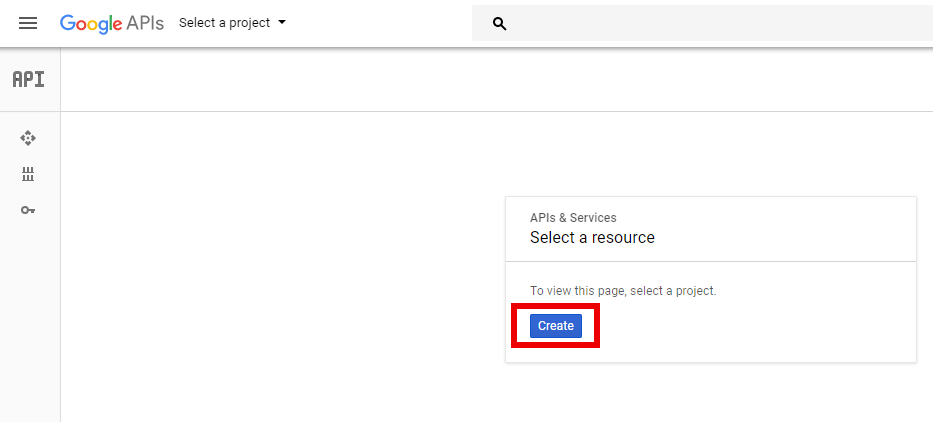
Task: Click the search magnifier icon
Action: pyautogui.click(x=500, y=24)
